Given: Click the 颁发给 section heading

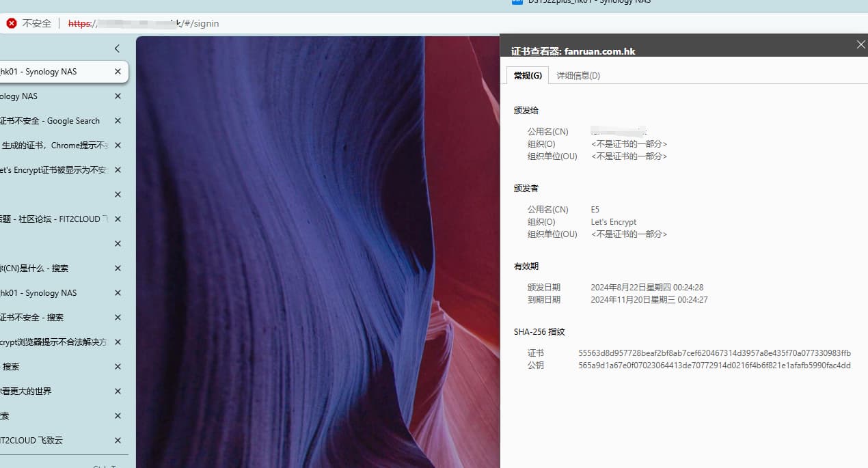Looking at the screenshot, I should 526,110.
